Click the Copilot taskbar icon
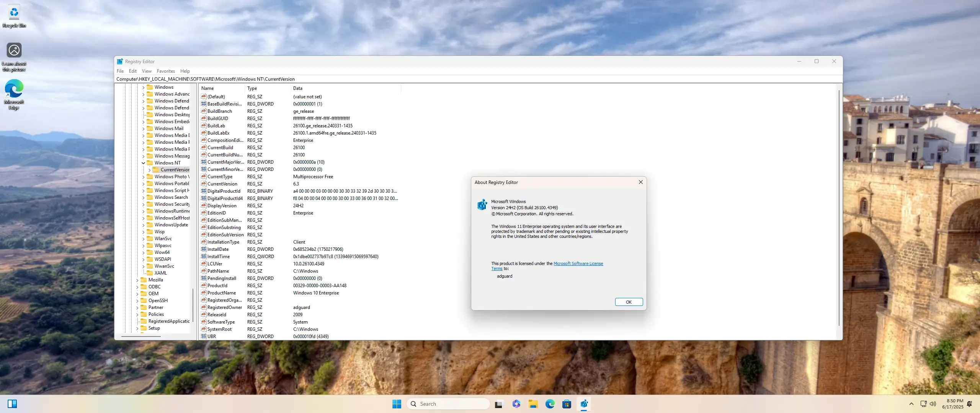Image resolution: width=980 pixels, height=413 pixels. (x=516, y=404)
